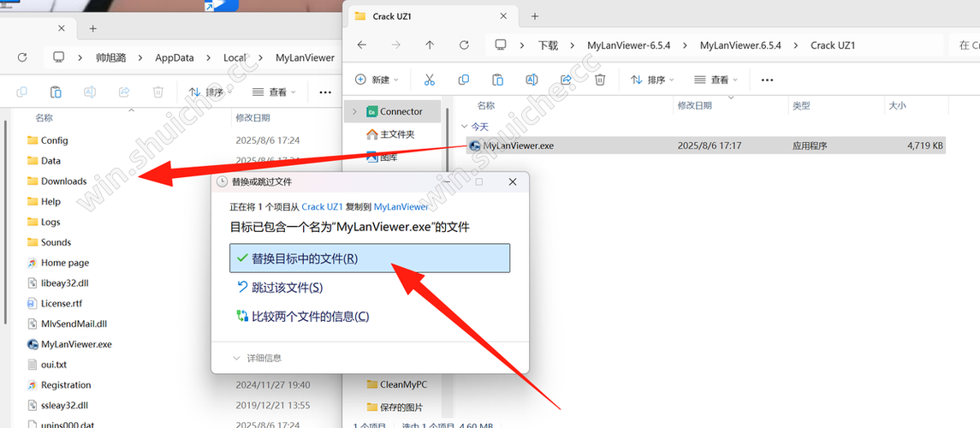Open more options in MyLanViewer window toolbar
980x428 pixels.
pyautogui.click(x=325, y=92)
